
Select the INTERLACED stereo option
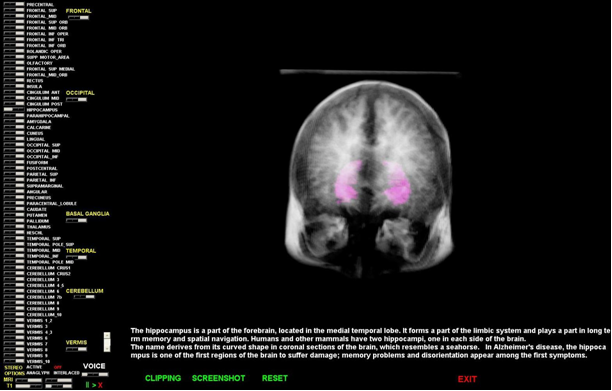(x=66, y=373)
